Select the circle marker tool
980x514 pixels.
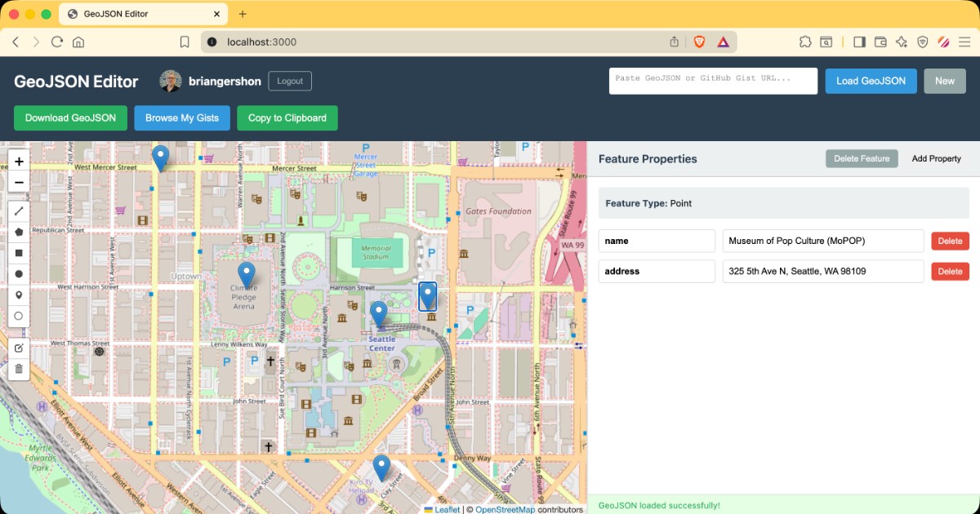(19, 316)
